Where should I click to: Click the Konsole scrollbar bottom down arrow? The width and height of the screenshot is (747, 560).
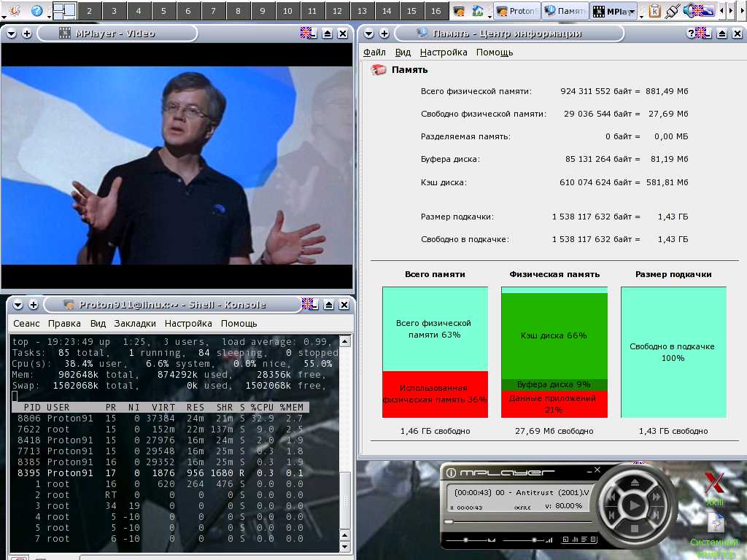point(345,547)
